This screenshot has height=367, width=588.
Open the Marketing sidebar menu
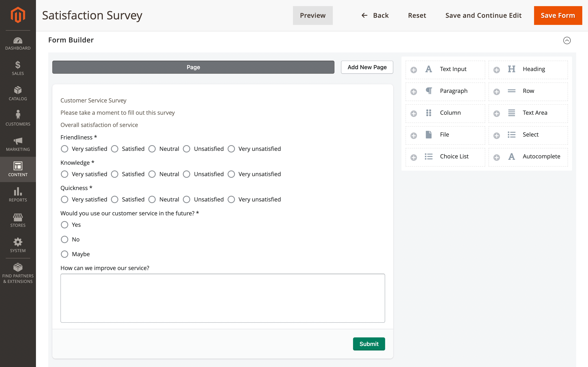coord(18,144)
